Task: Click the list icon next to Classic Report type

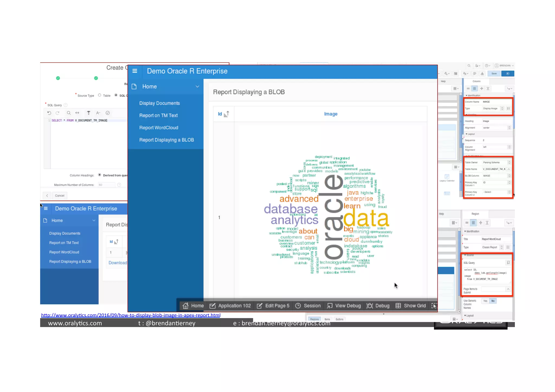Action: click(508, 247)
